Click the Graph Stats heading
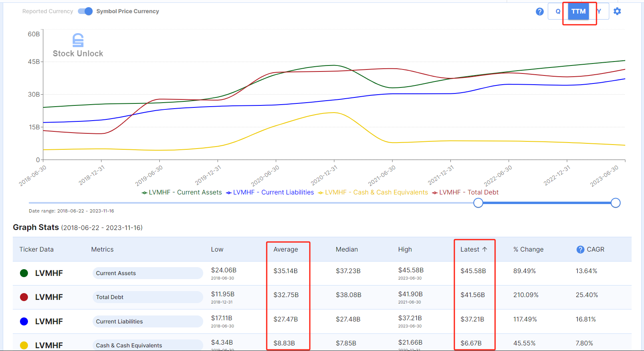The image size is (644, 351). point(36,227)
